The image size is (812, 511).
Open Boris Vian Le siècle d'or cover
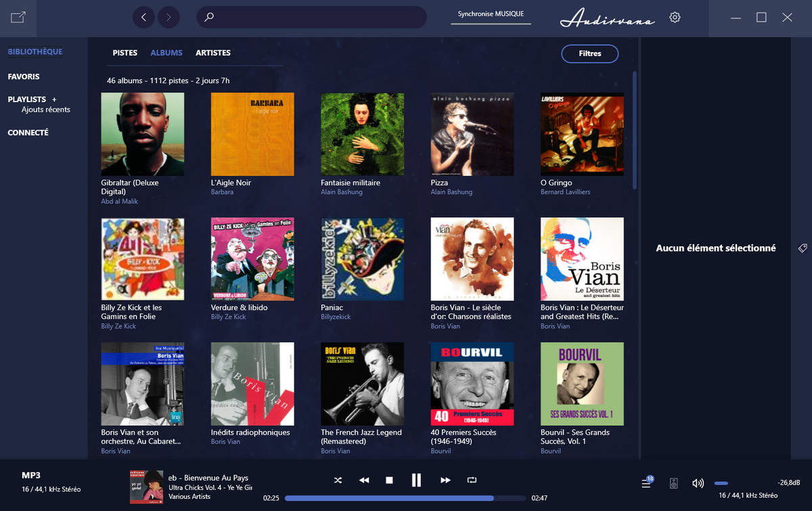(x=472, y=259)
